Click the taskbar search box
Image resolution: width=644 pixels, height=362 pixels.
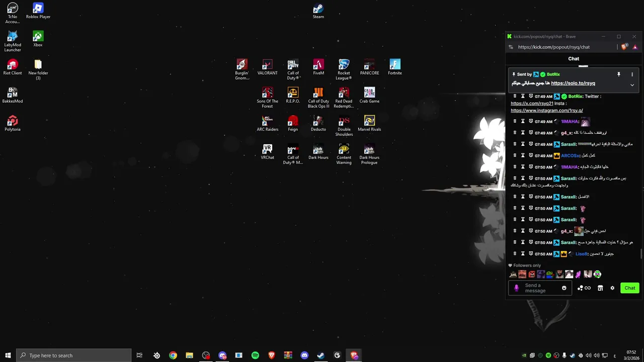[x=73, y=355]
